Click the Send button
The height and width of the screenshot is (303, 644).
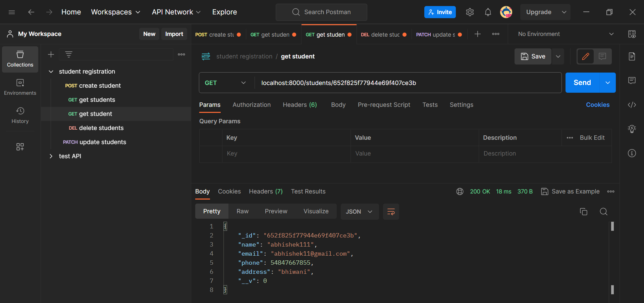coord(582,83)
